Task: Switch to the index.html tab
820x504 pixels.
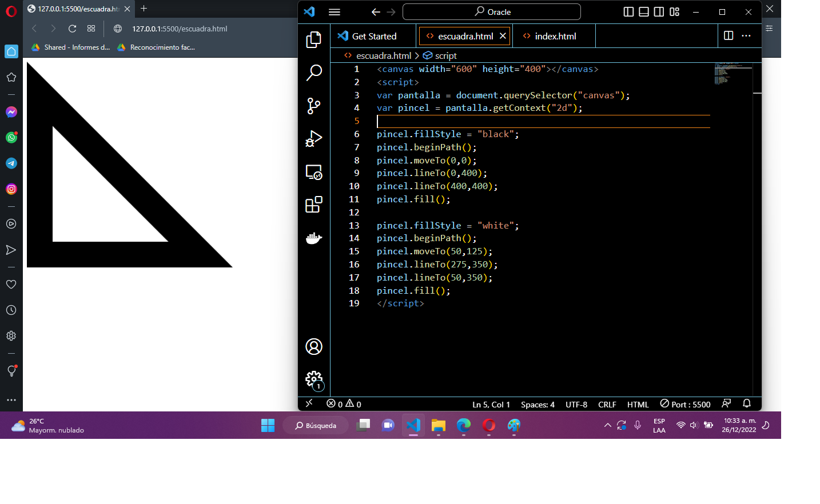Action: pos(555,36)
